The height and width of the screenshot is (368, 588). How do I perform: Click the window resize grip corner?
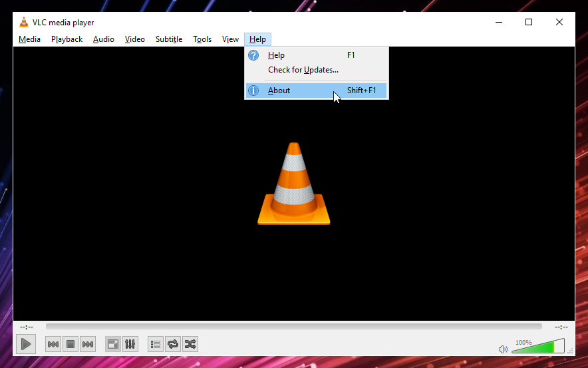(x=571, y=351)
